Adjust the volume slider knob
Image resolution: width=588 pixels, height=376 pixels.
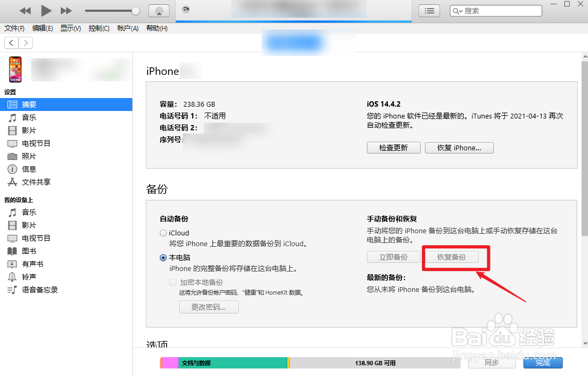click(x=136, y=11)
